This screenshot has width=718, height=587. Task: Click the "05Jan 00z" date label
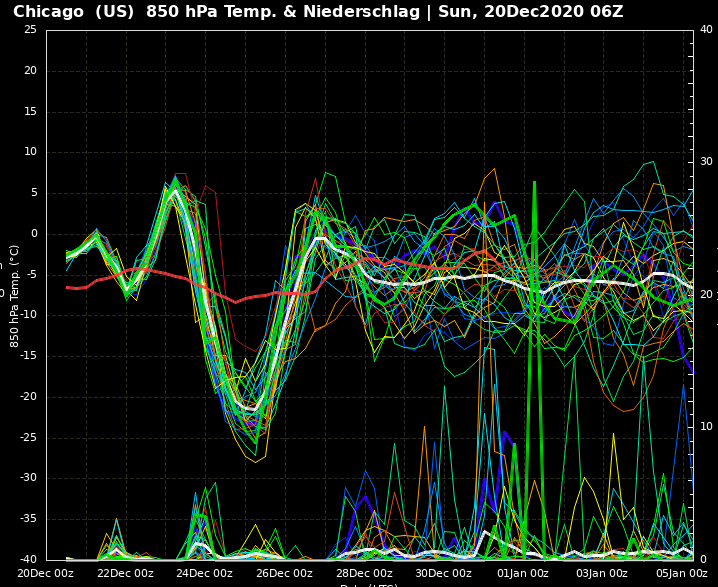tap(682, 573)
